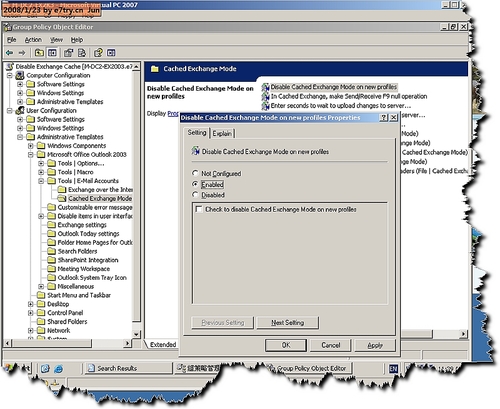Click policy icon for Enter seconds to wait to upload

coord(265,106)
